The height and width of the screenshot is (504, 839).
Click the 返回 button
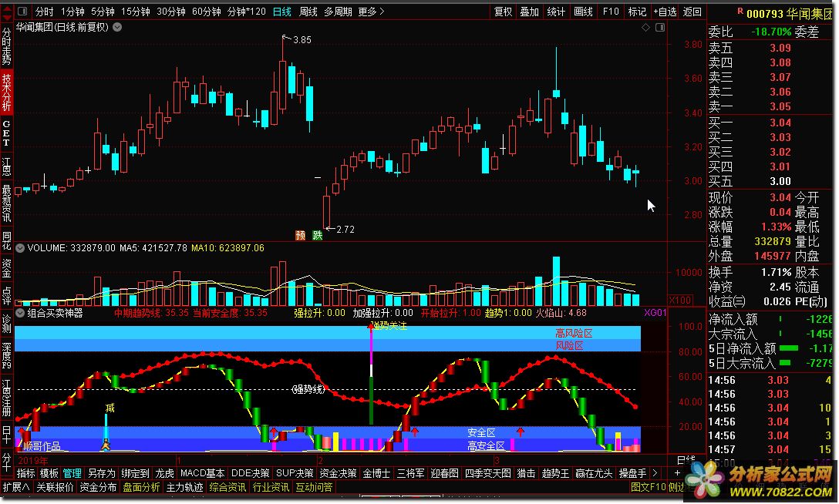[692, 12]
